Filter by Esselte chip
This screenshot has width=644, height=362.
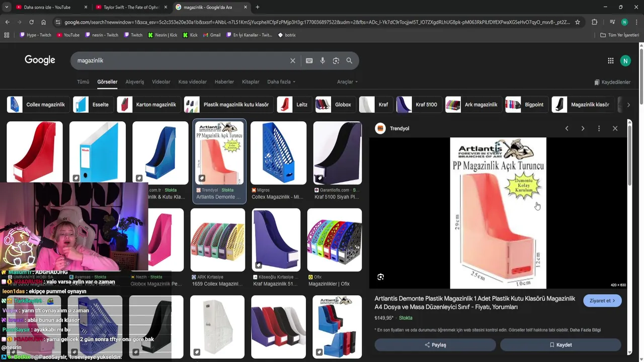click(x=93, y=105)
